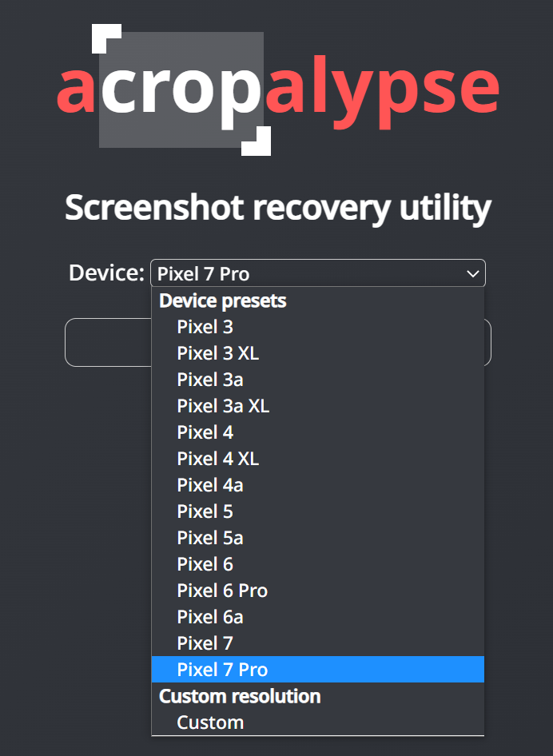Select the highlighted Pixel 7 Pro option
553x756 pixels.
[222, 670]
